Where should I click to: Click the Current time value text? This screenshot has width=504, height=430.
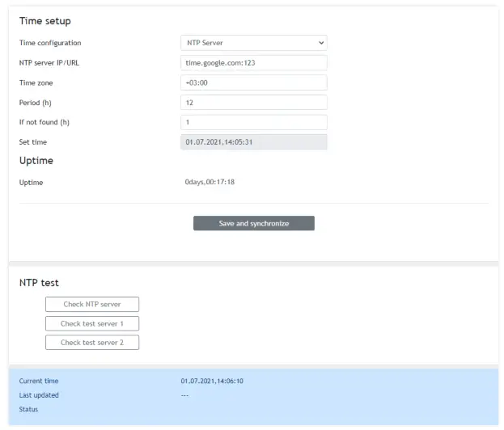pyautogui.click(x=212, y=381)
